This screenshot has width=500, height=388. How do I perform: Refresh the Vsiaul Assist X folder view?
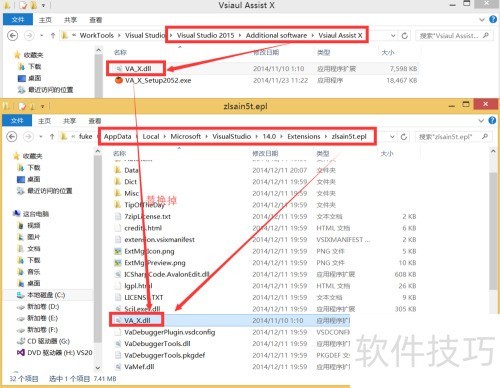click(x=404, y=35)
